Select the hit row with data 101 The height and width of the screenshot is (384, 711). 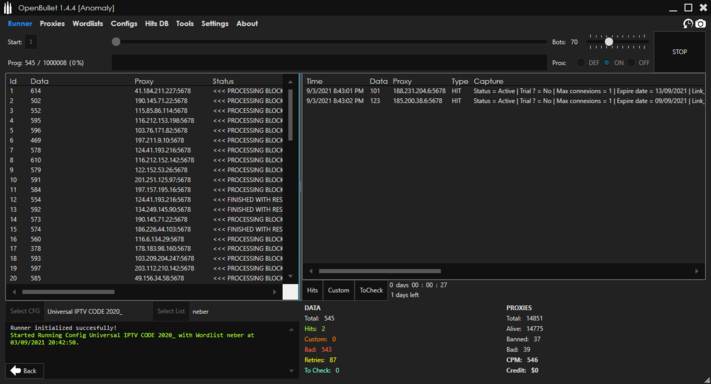pyautogui.click(x=504, y=91)
